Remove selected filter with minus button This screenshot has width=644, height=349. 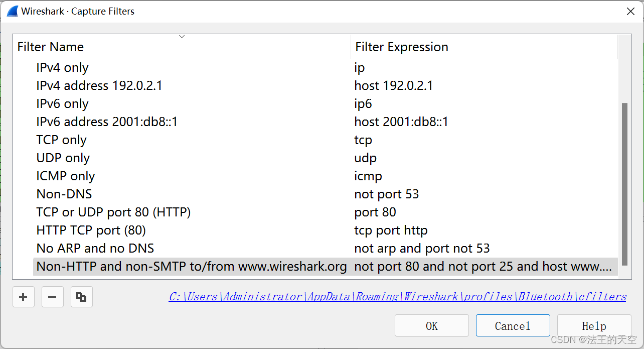tap(52, 297)
